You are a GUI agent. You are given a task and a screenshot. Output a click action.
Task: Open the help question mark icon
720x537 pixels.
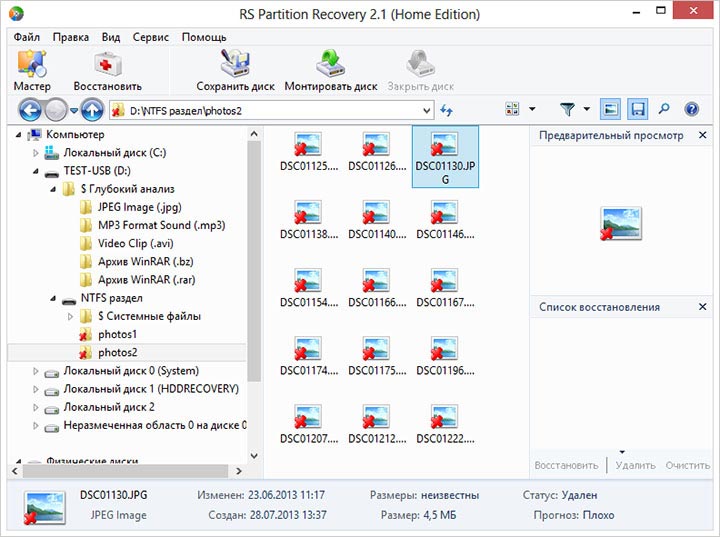coord(691,109)
